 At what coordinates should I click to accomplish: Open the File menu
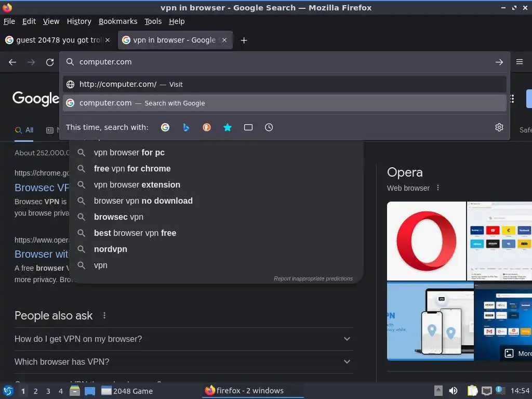tap(9, 21)
